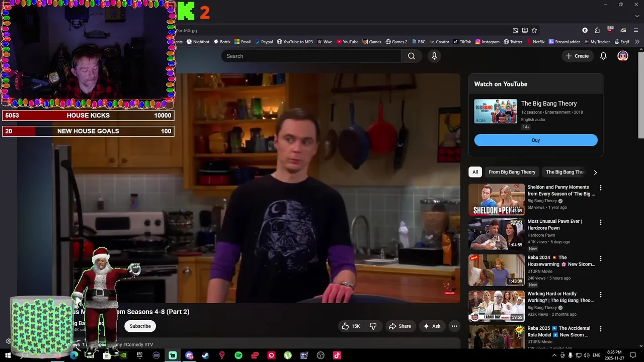Open the Windows Start menu
The width and height of the screenshot is (644, 362).
click(x=8, y=355)
